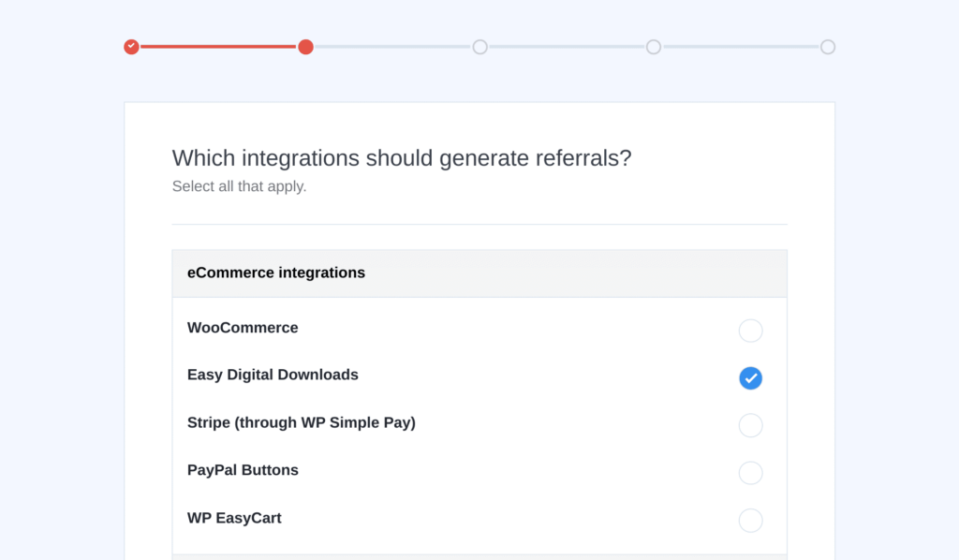Click the Stripe (through WP Simple Pay) label

[x=302, y=422]
